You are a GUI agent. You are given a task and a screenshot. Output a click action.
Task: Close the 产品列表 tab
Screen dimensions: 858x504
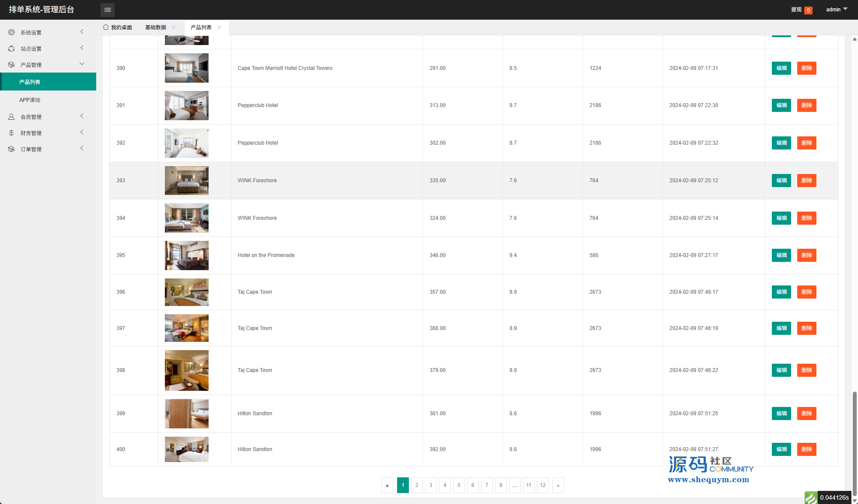pyautogui.click(x=219, y=27)
